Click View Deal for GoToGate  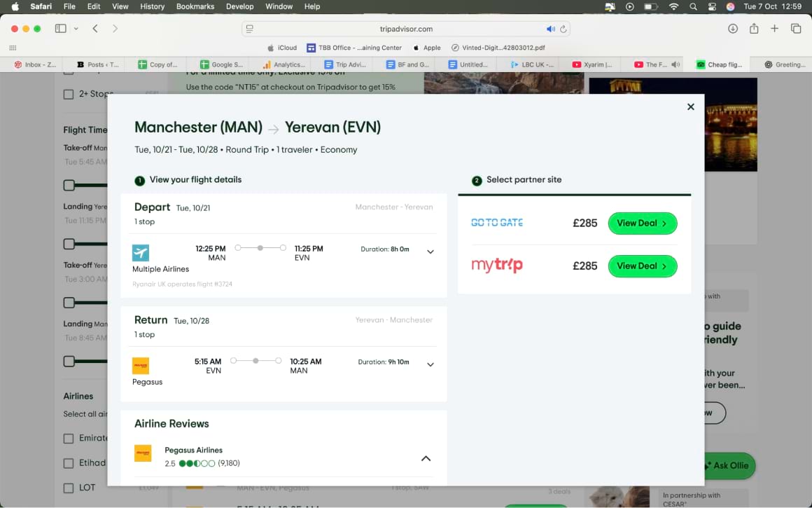tap(642, 223)
